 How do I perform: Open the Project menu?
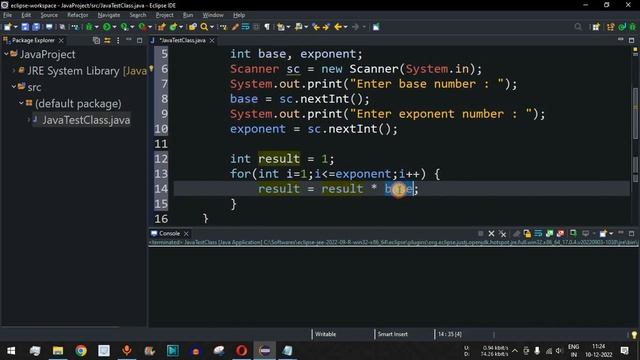(x=164, y=15)
